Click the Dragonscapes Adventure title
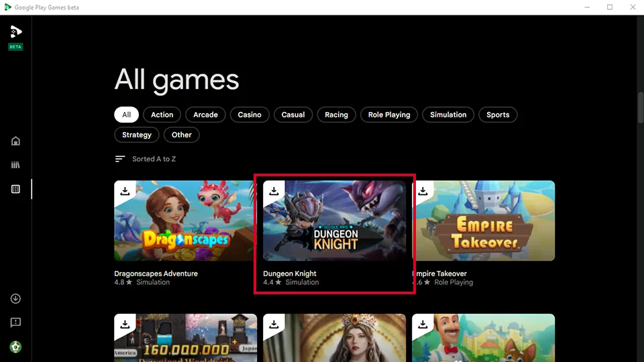 156,274
